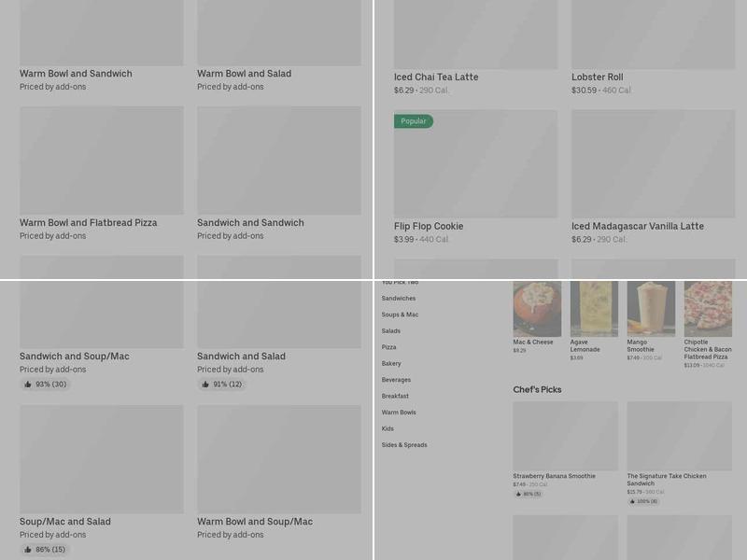Click thumbs-up icon under Signature Take Chicken Sandwich

pyautogui.click(x=632, y=501)
